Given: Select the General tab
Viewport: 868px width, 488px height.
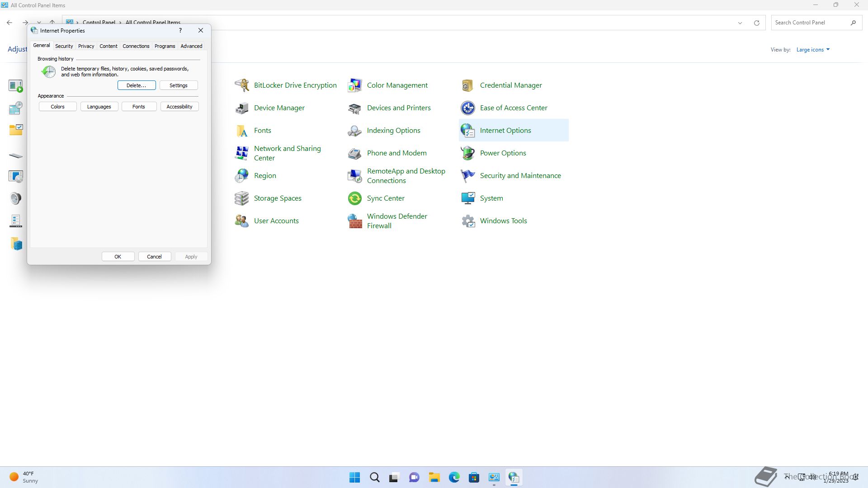Looking at the screenshot, I should tap(41, 45).
